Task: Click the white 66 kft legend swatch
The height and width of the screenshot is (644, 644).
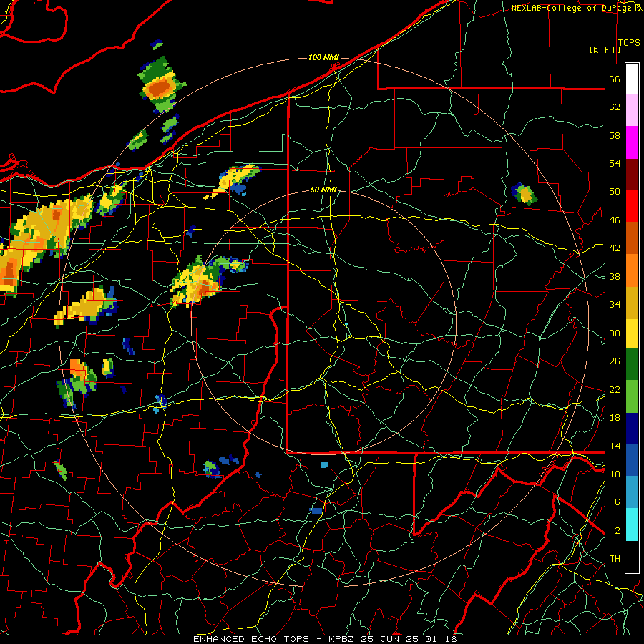Action: click(x=632, y=79)
